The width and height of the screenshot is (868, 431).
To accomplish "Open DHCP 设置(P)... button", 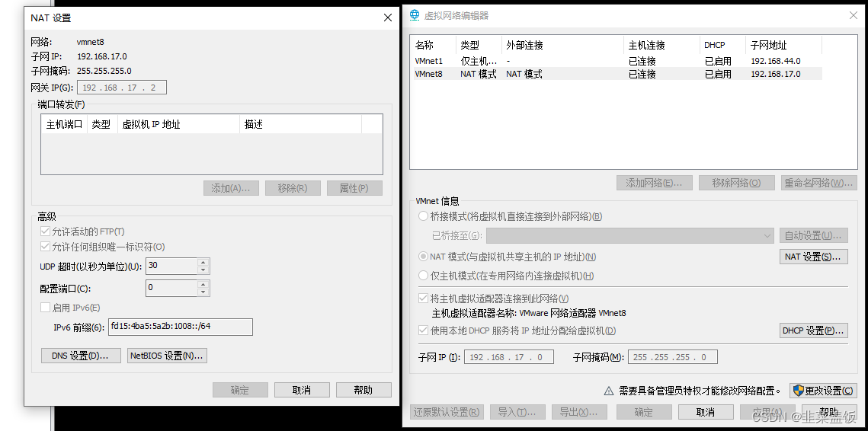I will coord(813,330).
